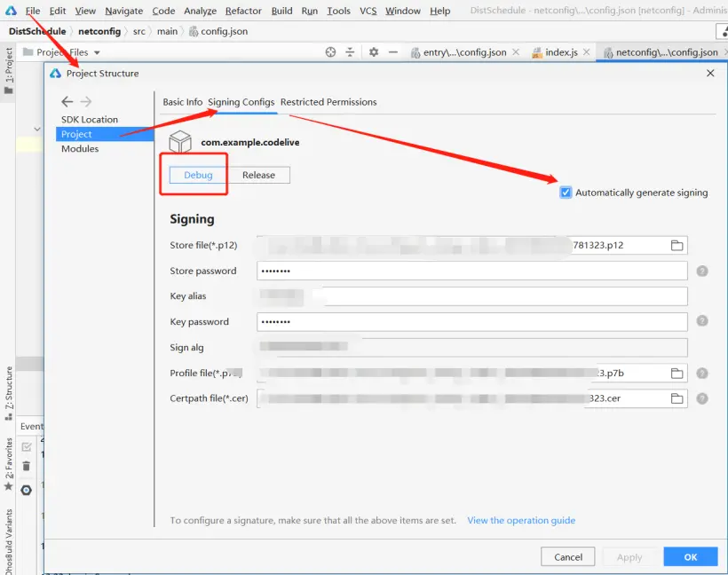Switch to Restricted Permissions tab
Screen dimensions: 728x575
tap(328, 102)
